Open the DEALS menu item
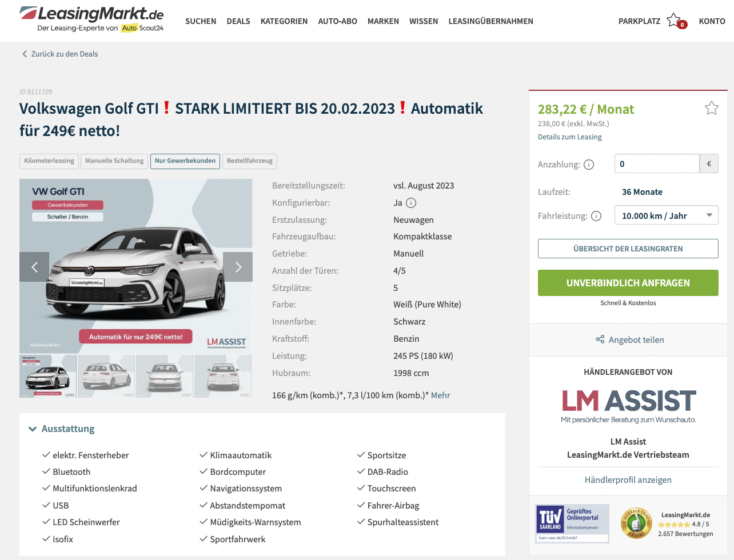The width and height of the screenshot is (734, 560). [x=238, y=21]
